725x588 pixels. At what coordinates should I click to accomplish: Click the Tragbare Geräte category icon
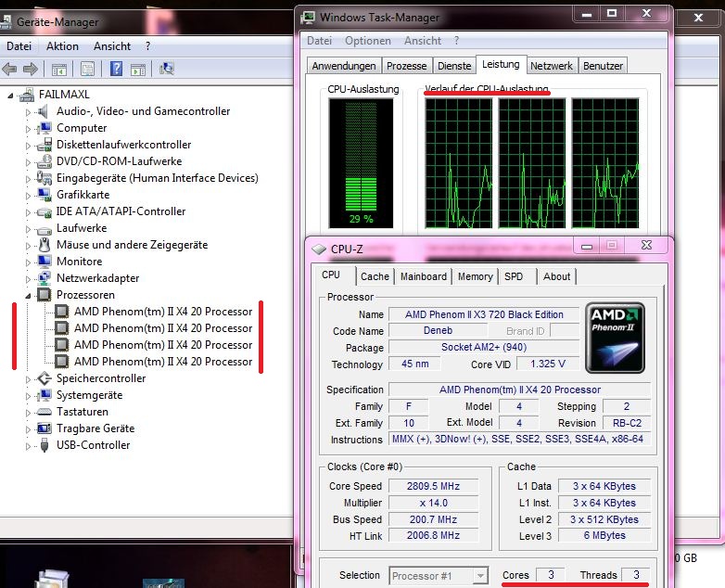[44, 428]
